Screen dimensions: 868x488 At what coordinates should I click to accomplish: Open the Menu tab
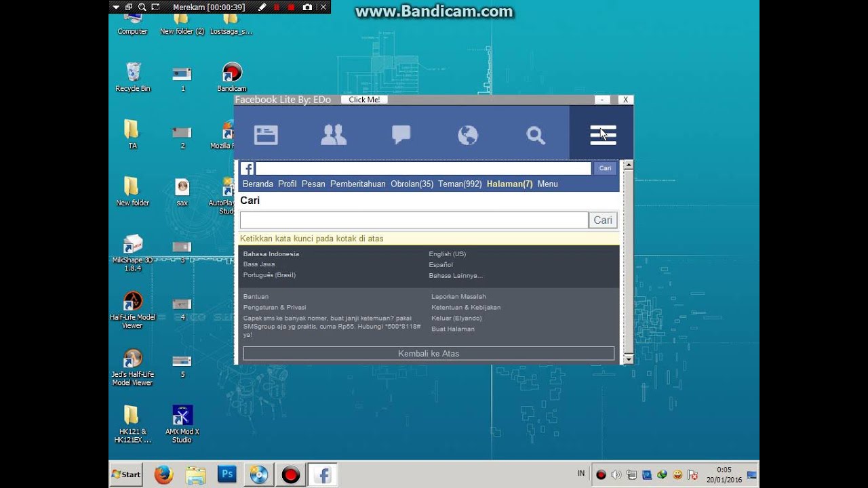(547, 184)
